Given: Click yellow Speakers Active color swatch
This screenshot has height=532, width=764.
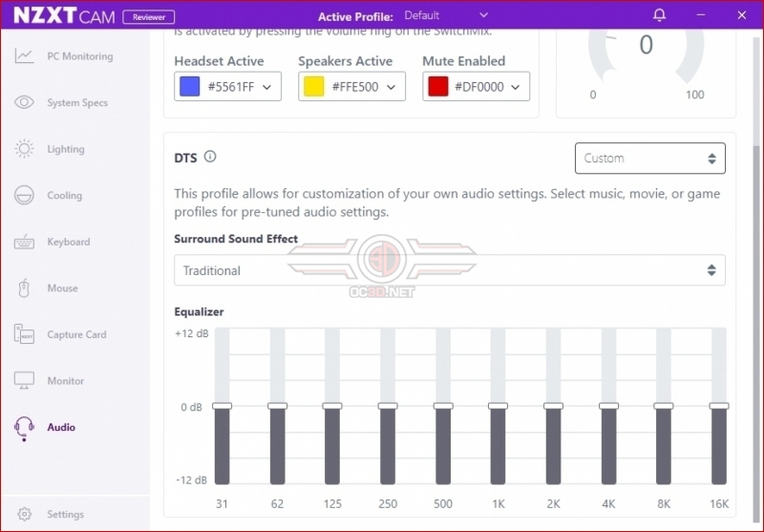Looking at the screenshot, I should click(x=314, y=86).
